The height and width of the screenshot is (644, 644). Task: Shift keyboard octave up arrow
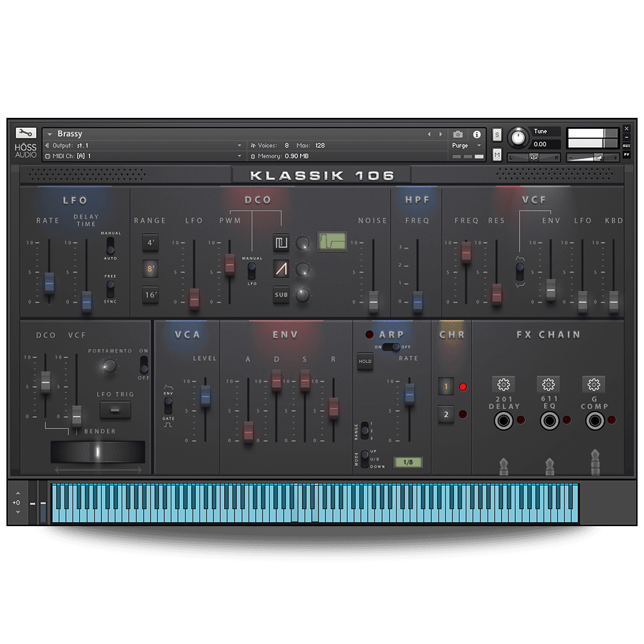17,493
